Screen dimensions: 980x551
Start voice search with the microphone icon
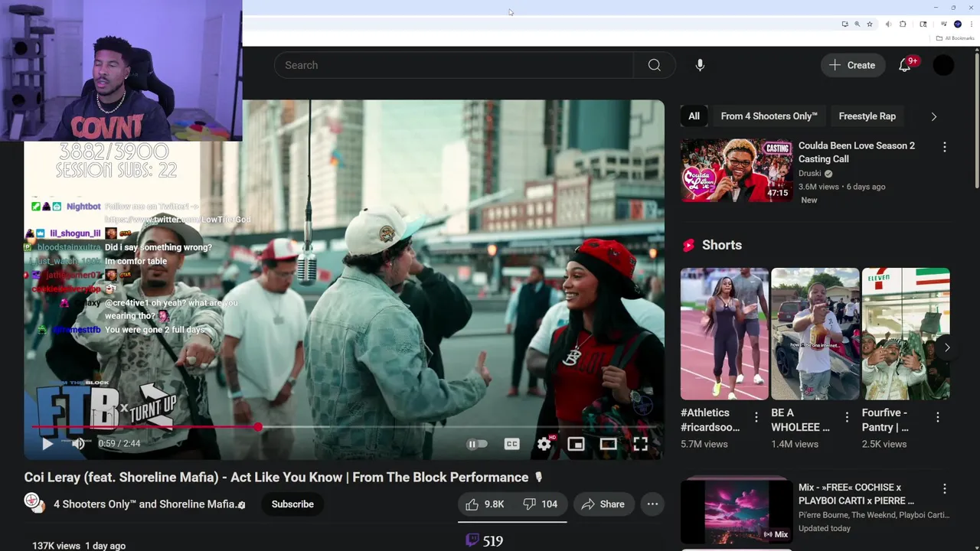(700, 65)
